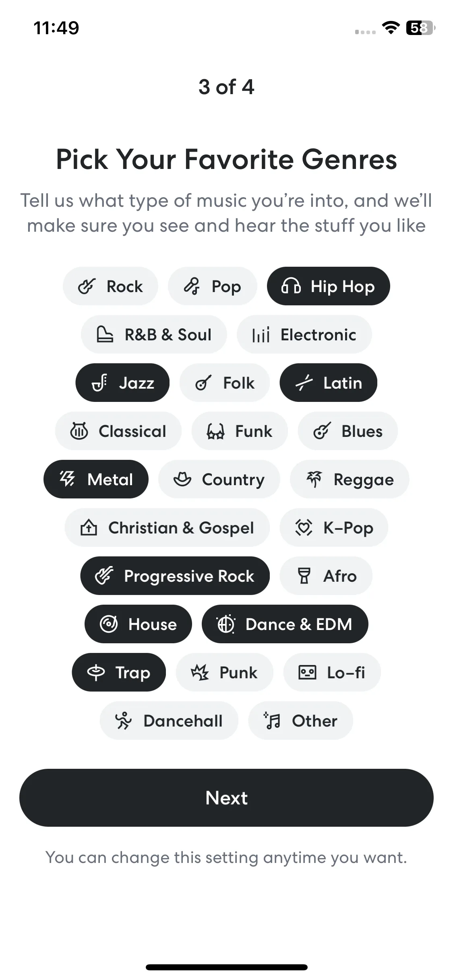Tap the guitar icon on Rock chip
Image resolution: width=453 pixels, height=980 pixels.
[x=87, y=286]
